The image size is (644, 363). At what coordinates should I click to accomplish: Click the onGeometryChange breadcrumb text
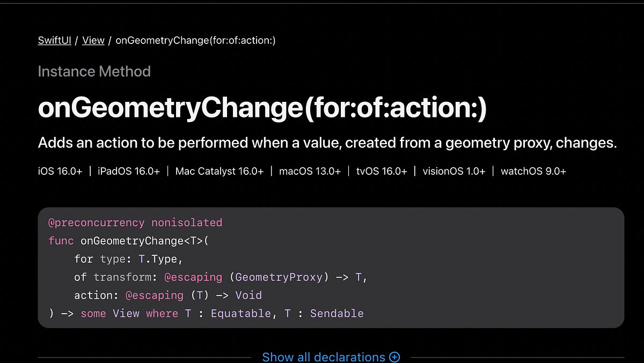point(195,40)
